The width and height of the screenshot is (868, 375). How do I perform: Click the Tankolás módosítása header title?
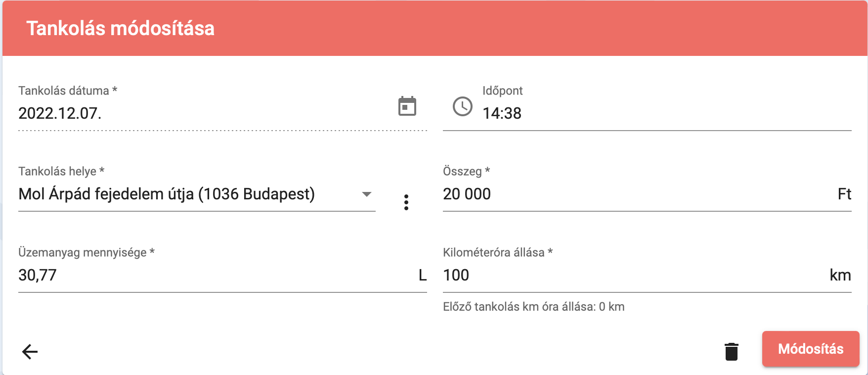(120, 28)
